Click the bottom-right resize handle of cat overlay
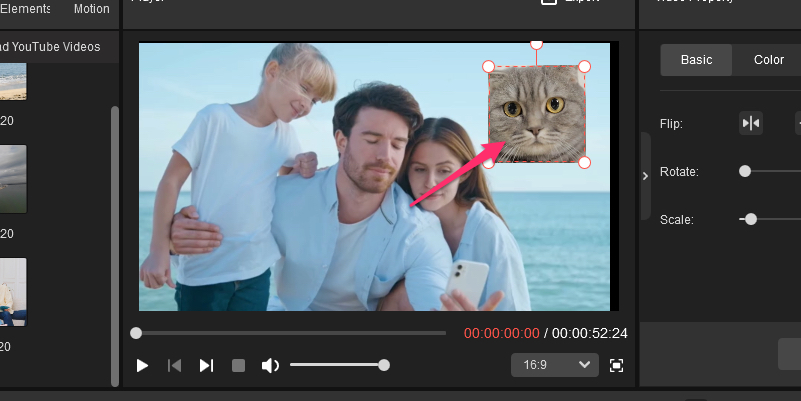The width and height of the screenshot is (801, 401). click(x=585, y=162)
